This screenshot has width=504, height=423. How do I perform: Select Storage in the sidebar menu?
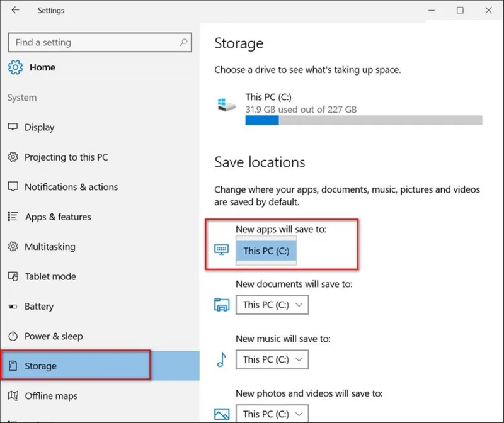pyautogui.click(x=40, y=366)
